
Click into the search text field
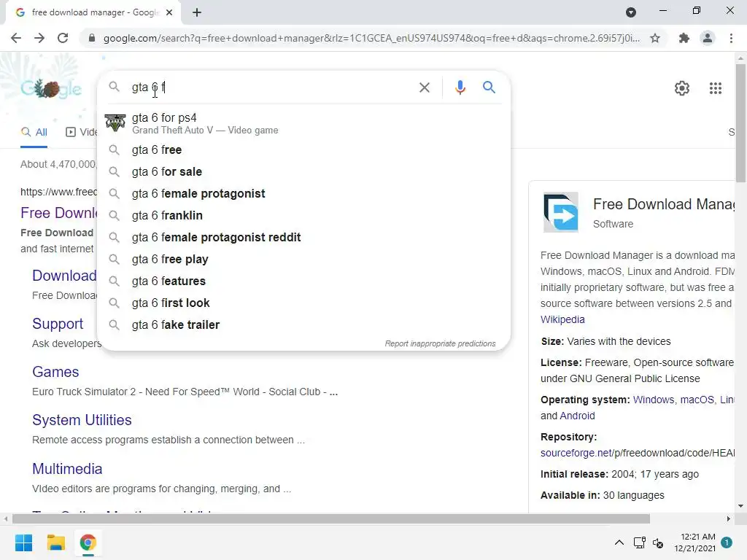pos(271,87)
